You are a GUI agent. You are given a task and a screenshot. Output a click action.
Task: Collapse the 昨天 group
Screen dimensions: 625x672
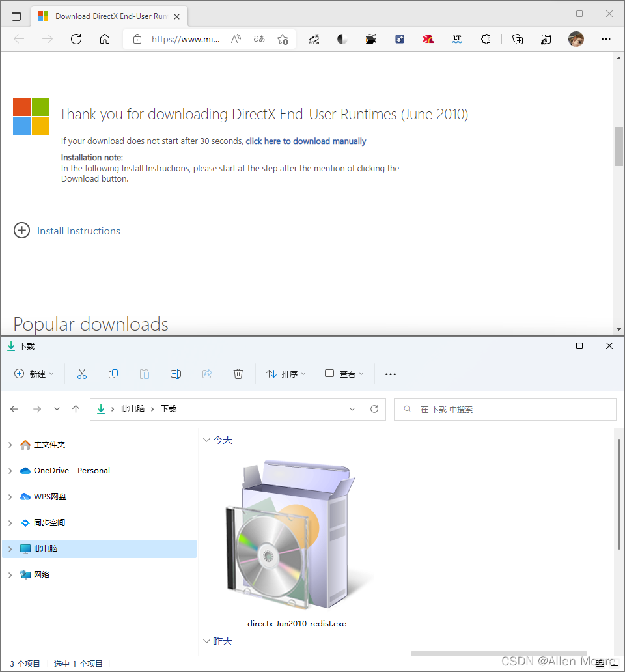[206, 641]
